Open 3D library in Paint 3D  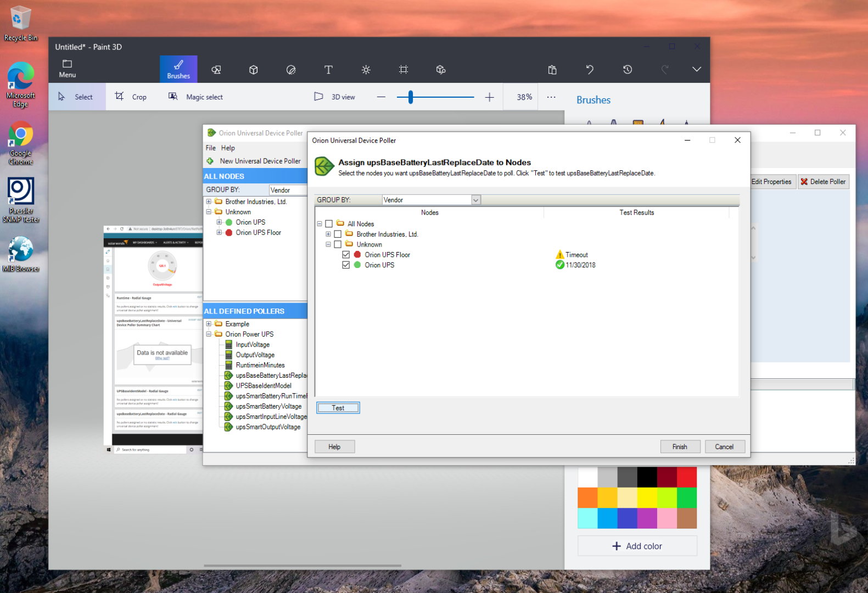tap(441, 70)
